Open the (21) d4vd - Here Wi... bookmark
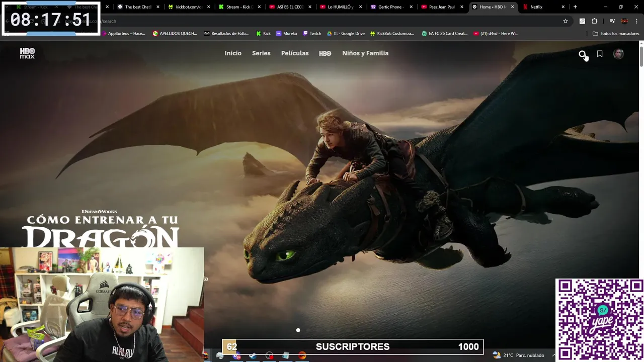Screen dimensions: 644x362 pyautogui.click(x=496, y=34)
